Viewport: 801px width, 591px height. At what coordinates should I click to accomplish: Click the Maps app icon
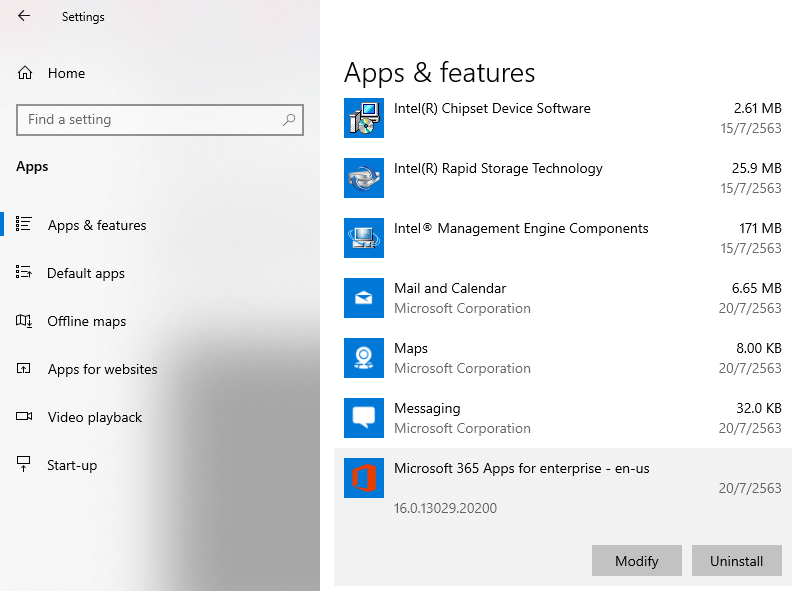coord(364,358)
